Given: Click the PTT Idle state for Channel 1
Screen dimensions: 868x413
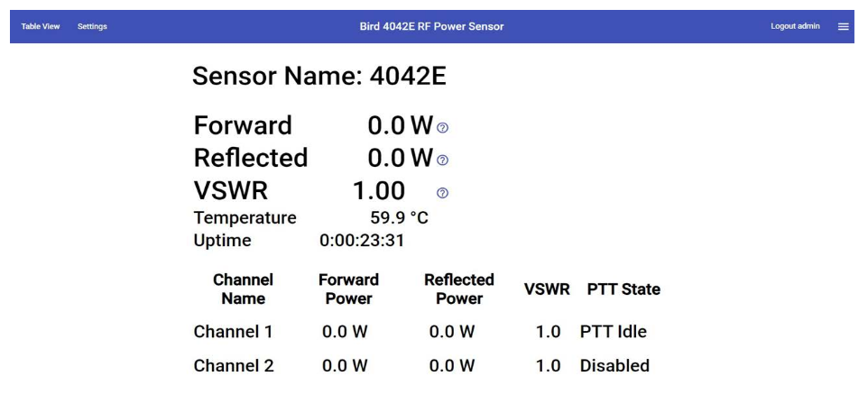Looking at the screenshot, I should (x=613, y=332).
